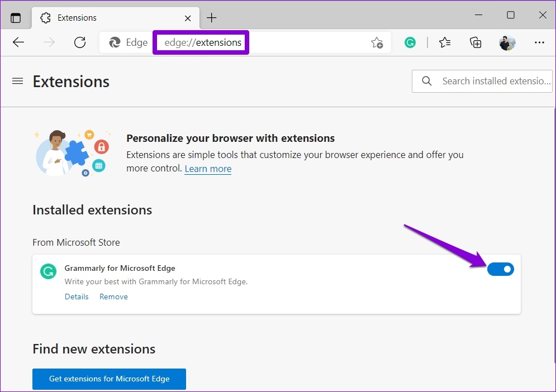Click the Grammarly toolbar extension icon
This screenshot has height=392, width=556.
coord(410,42)
